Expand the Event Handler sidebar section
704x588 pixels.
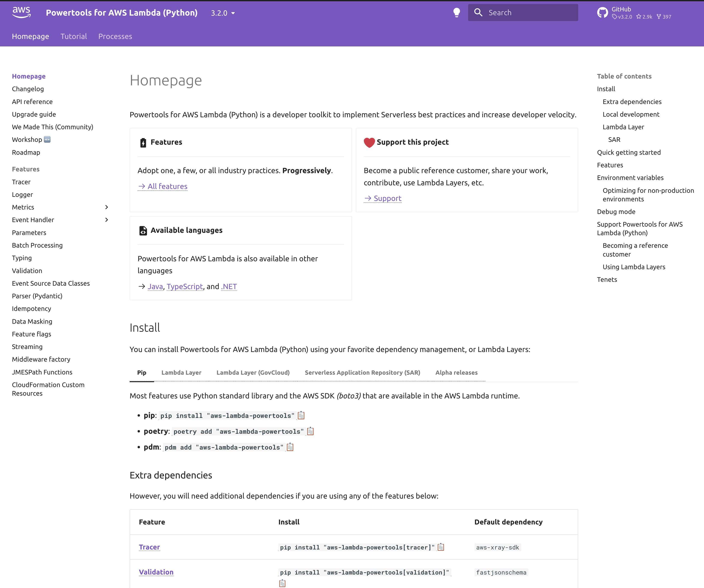(107, 220)
